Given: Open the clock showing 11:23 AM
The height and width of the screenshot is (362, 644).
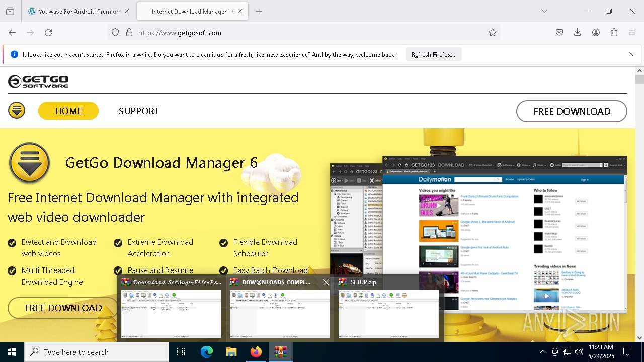Looking at the screenshot, I should pos(601,352).
